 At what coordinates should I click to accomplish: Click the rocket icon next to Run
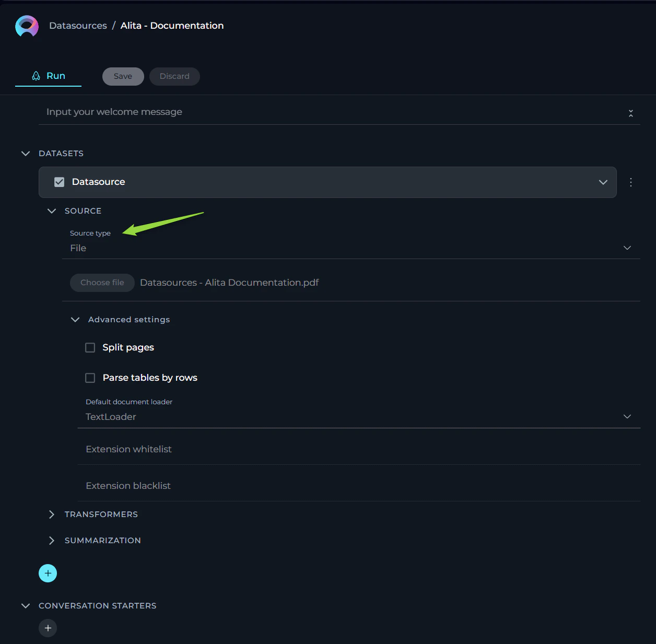coord(36,75)
